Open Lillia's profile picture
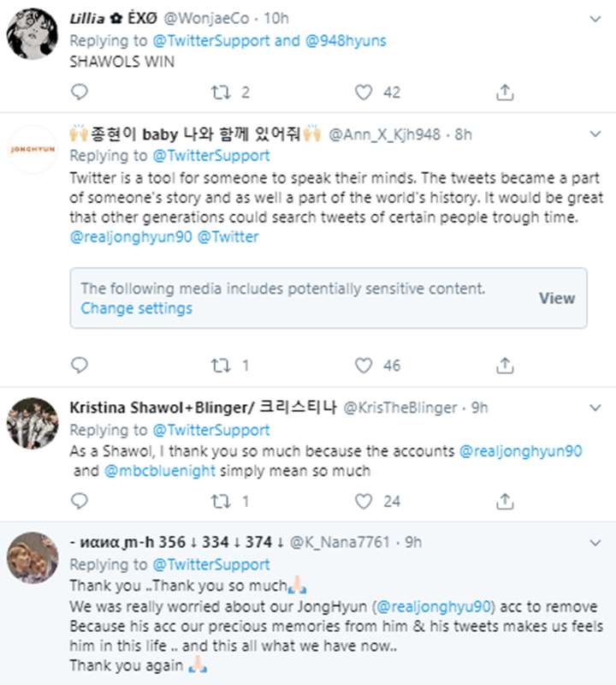616x685 pixels. (33, 33)
